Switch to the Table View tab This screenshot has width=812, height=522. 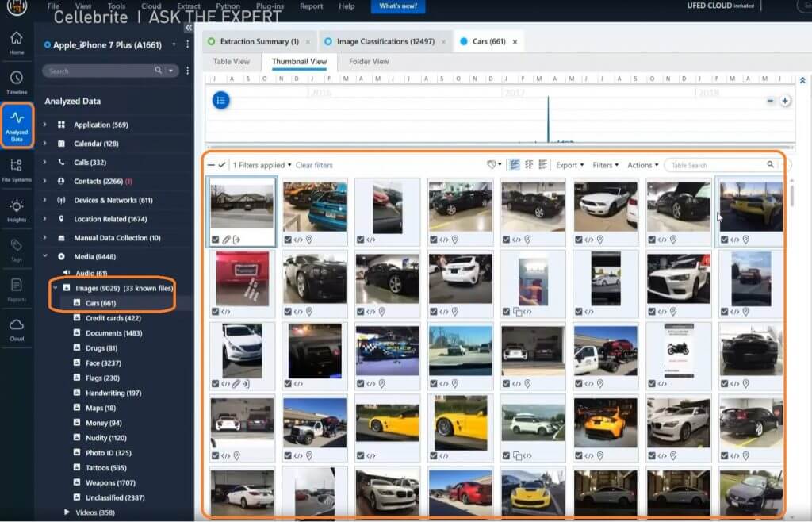[x=231, y=61]
